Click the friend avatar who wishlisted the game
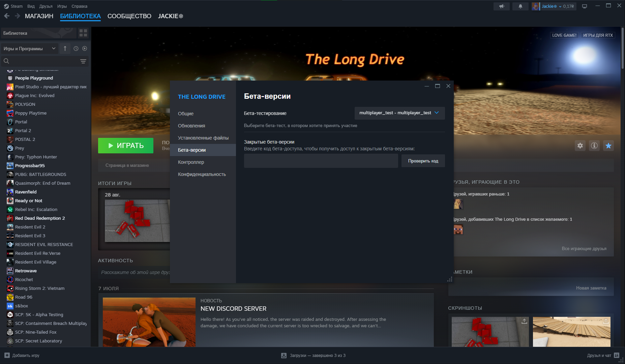The image size is (625, 364). click(458, 230)
